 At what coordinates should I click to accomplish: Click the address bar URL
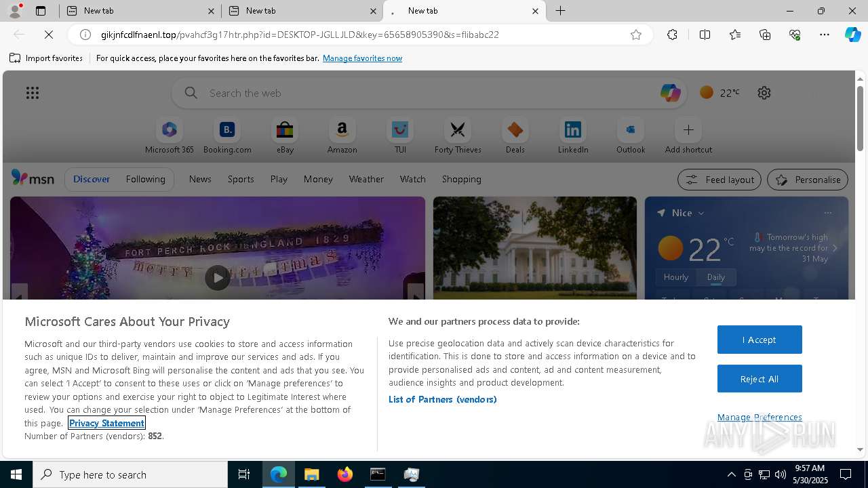pyautogui.click(x=300, y=35)
